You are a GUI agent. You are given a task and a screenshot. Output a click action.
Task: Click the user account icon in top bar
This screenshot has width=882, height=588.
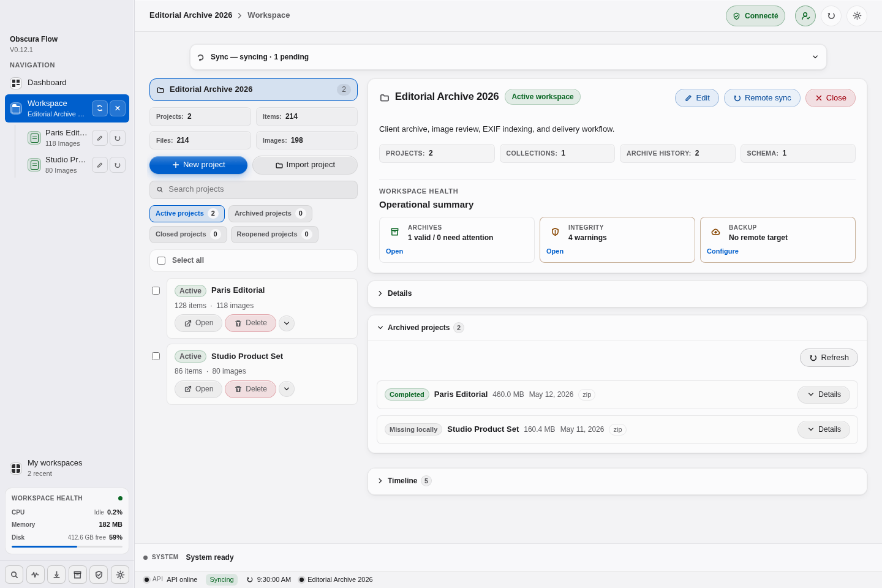pyautogui.click(x=805, y=16)
